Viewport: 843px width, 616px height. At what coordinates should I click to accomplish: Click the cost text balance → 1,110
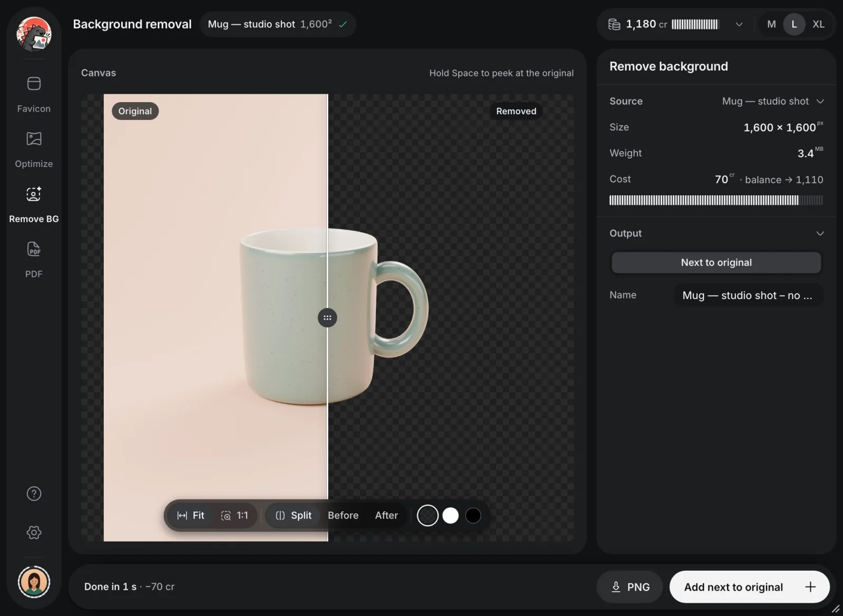tap(784, 180)
